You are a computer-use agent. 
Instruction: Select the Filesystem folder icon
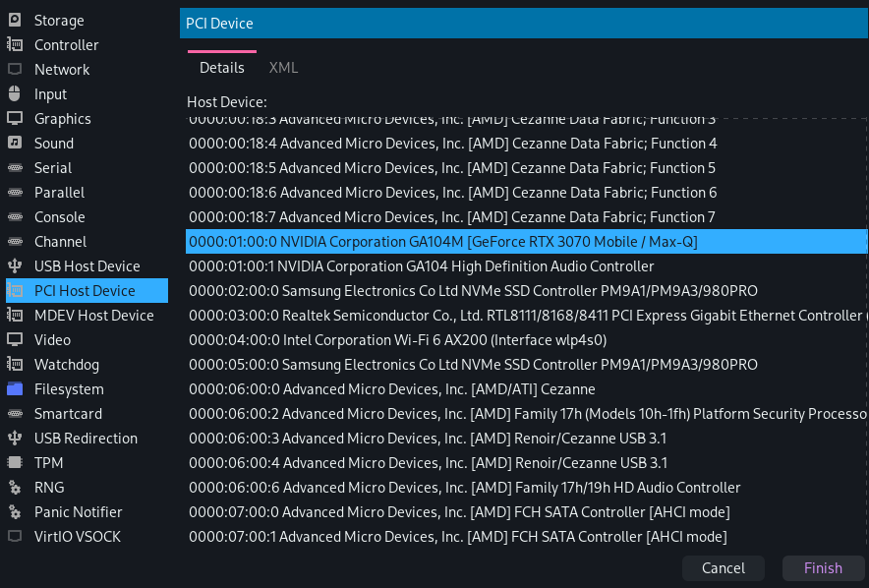coord(15,389)
